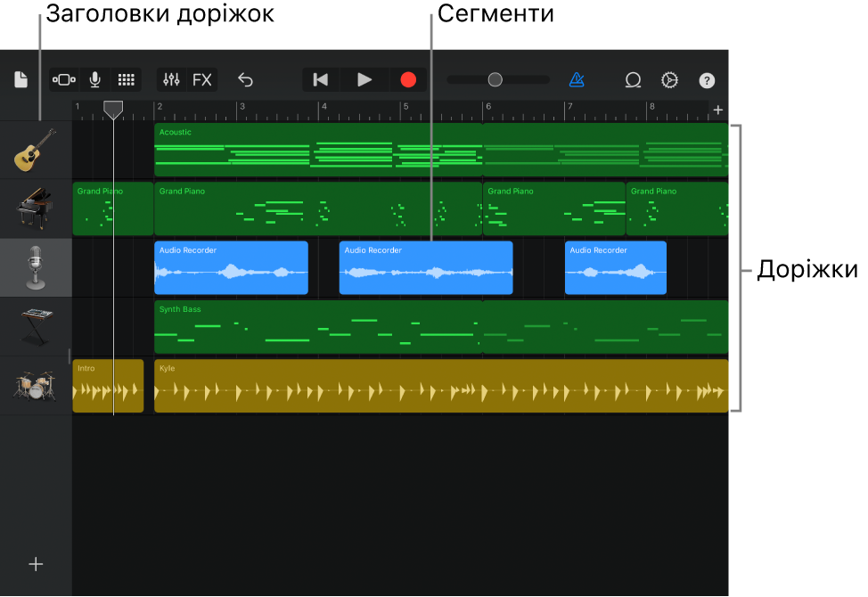Play the song

coord(364,79)
